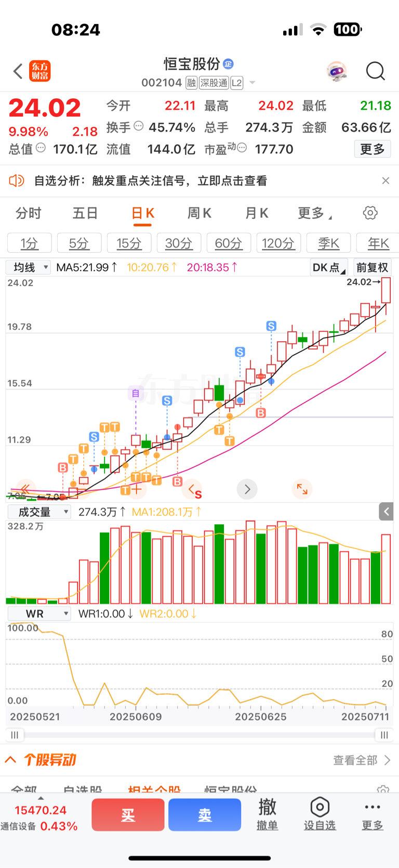Open 查看全部 link

tap(362, 760)
